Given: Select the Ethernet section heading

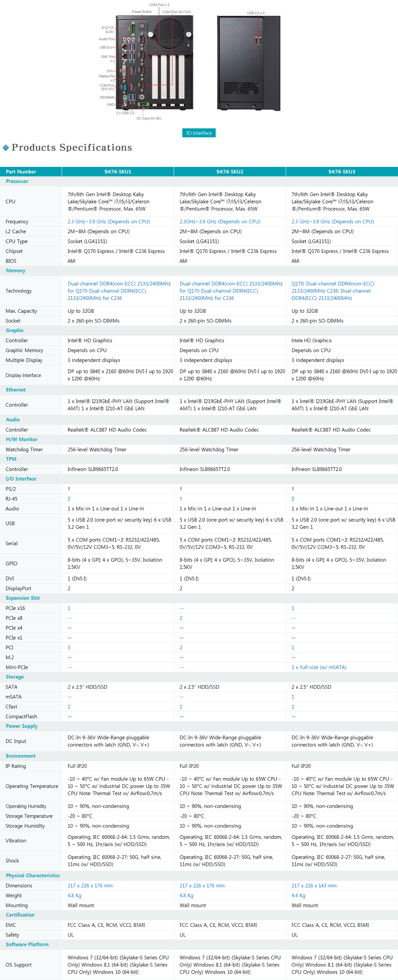Looking at the screenshot, I should [x=16, y=390].
